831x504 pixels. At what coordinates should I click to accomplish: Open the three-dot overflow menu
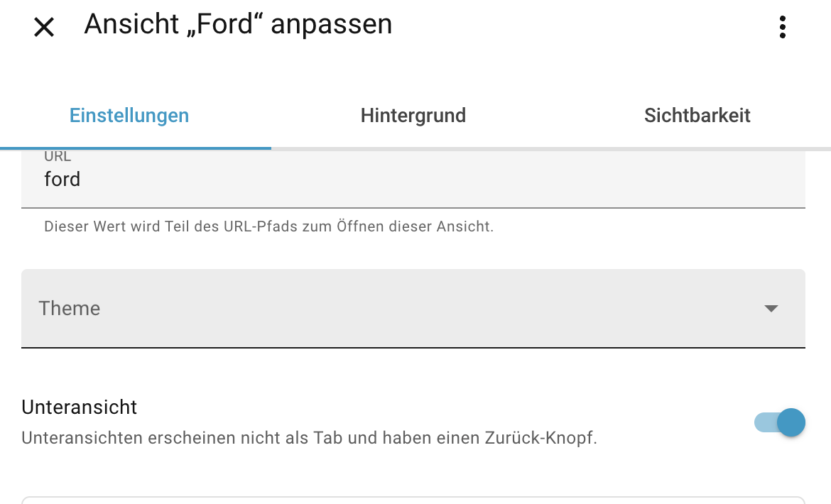click(782, 27)
